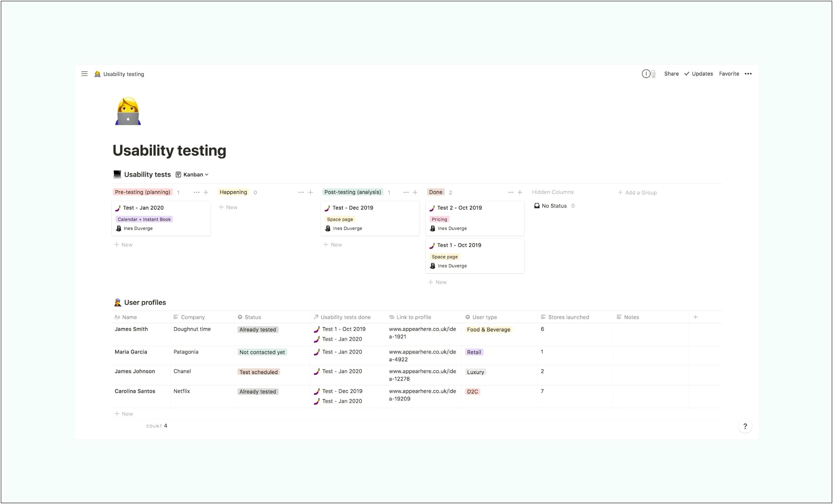Click the sidebar toggle menu icon top left
833x504 pixels.
[84, 74]
